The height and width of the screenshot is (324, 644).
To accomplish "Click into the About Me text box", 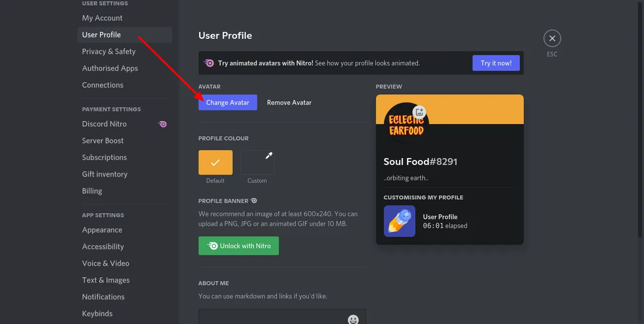I will [x=282, y=316].
